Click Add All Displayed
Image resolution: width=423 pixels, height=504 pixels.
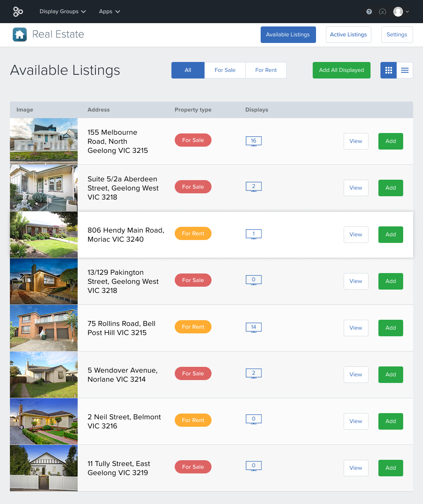[341, 70]
